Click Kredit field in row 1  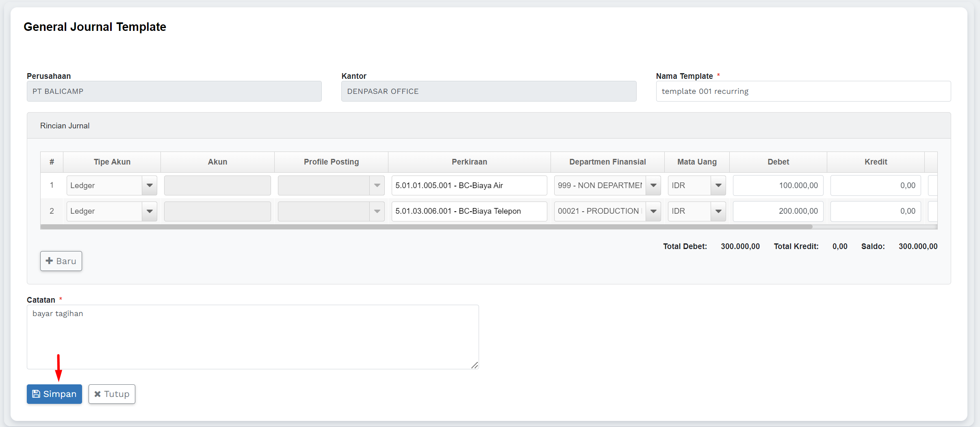pos(875,186)
